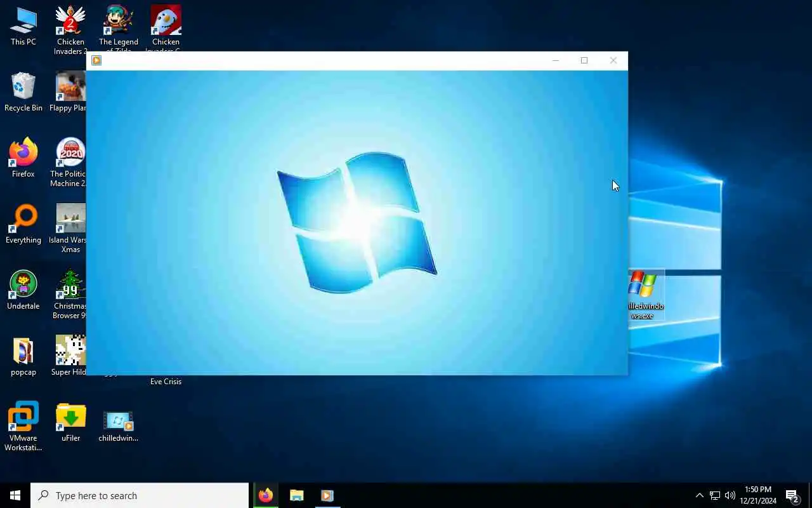Screen dimensions: 812x508
Task: Open the Windows Start menu
Action: (15, 495)
